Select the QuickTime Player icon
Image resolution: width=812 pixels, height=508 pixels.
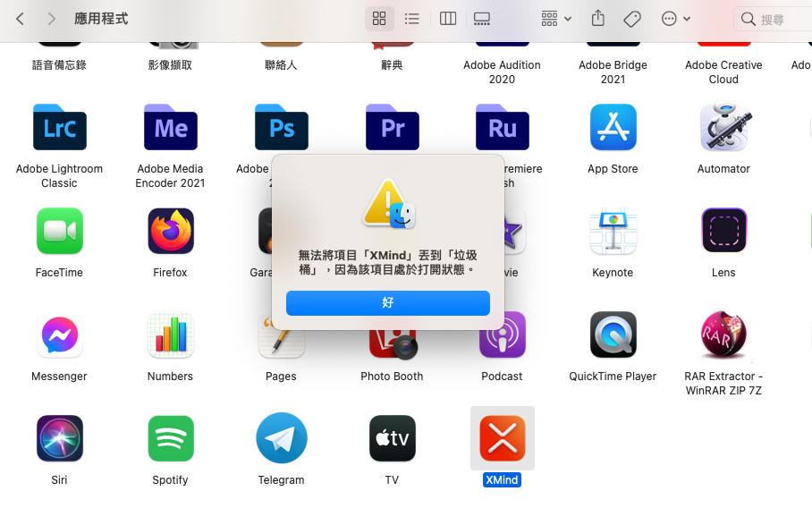(613, 335)
